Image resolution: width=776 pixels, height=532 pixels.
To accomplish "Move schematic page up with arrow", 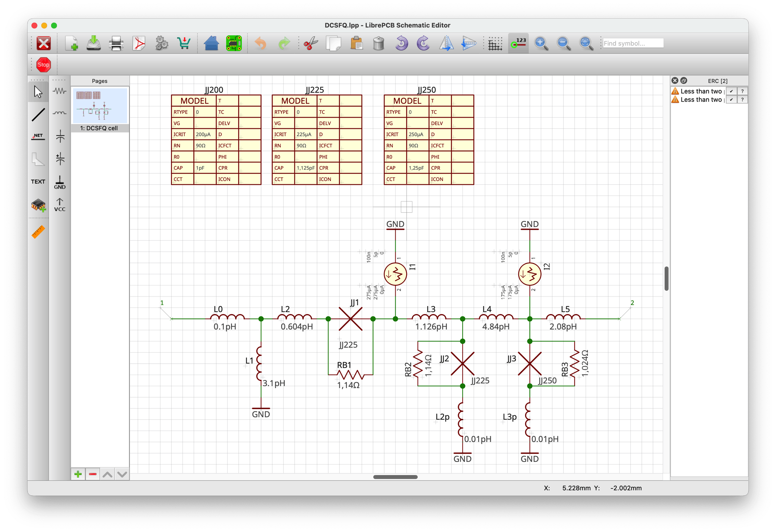I will pos(107,474).
